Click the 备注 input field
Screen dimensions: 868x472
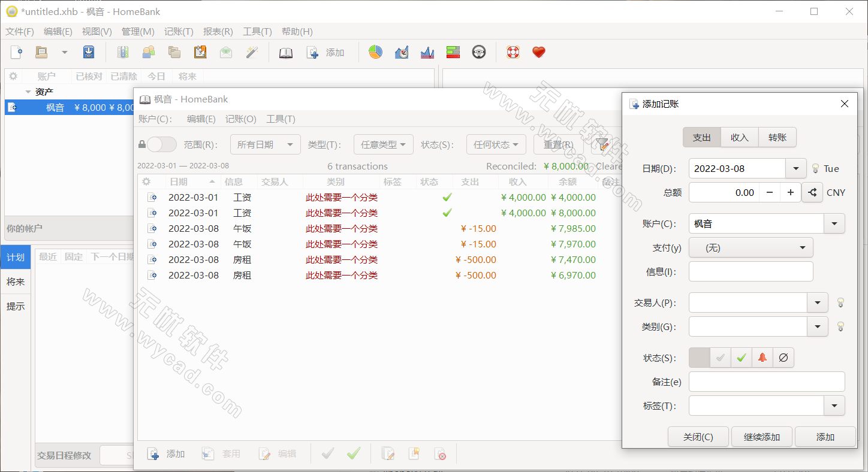(767, 382)
